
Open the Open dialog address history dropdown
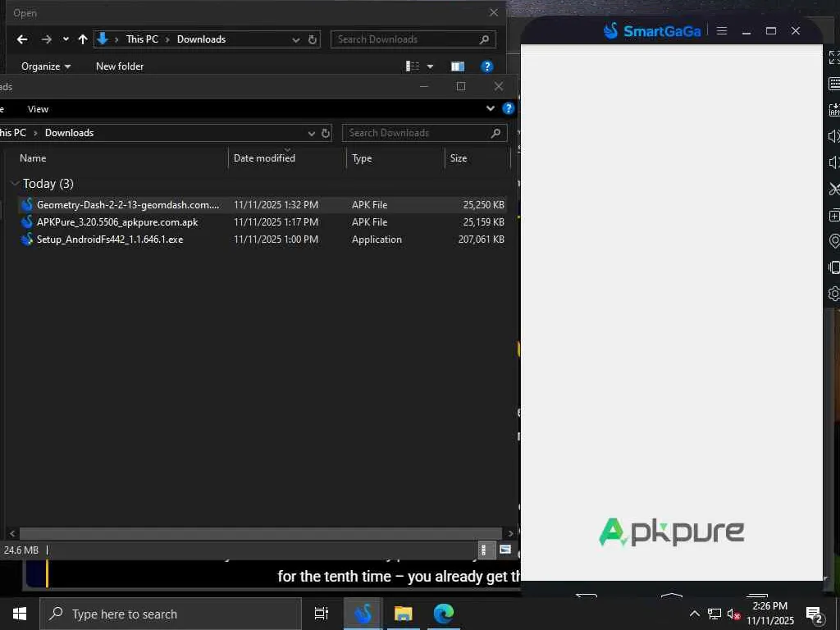295,39
